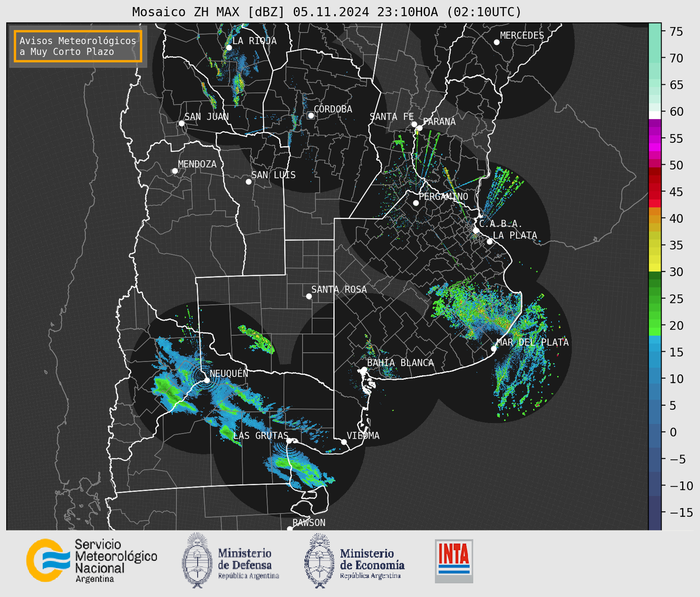Select the C.A.B.A. city marker
Screen dimensions: 700x597
coord(476,230)
